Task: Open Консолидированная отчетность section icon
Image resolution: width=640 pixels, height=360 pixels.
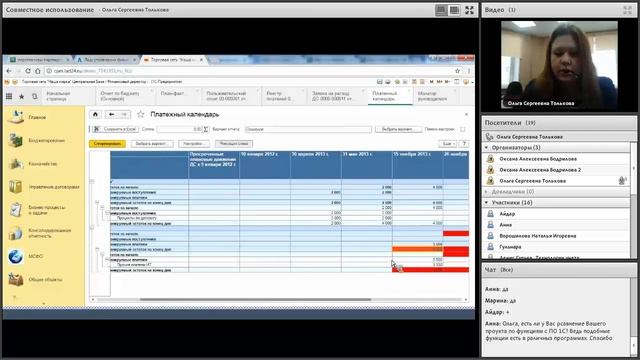Action: [x=16, y=233]
